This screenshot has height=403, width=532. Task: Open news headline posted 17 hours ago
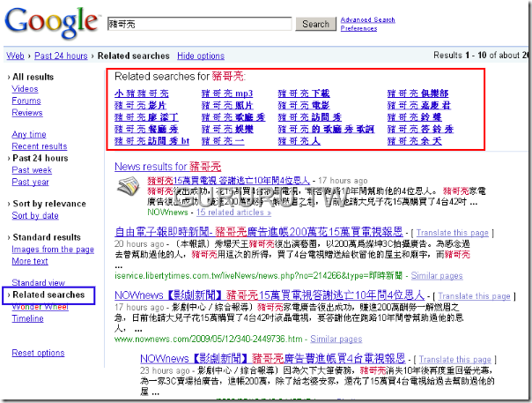tap(228, 181)
